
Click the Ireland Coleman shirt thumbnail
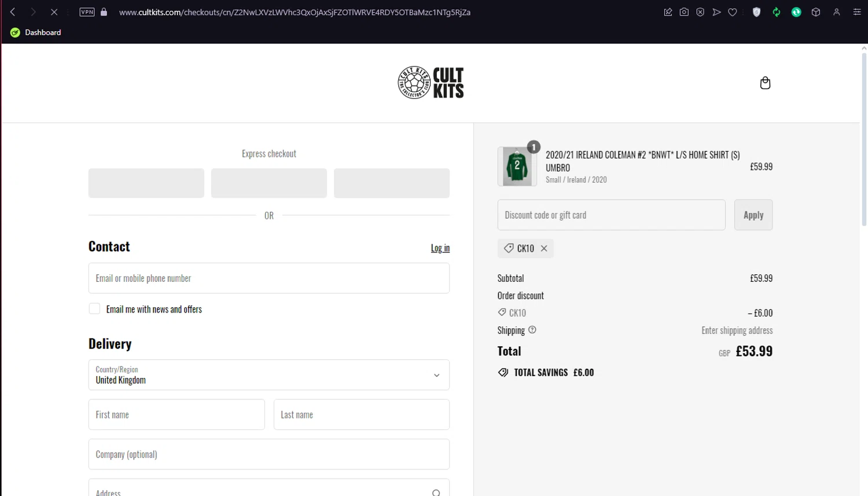(x=517, y=167)
